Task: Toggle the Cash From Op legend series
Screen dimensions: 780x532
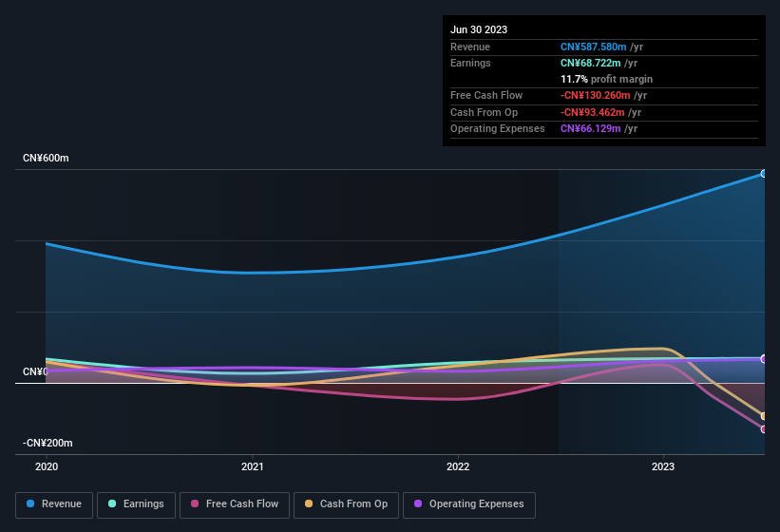Action: 346,504
